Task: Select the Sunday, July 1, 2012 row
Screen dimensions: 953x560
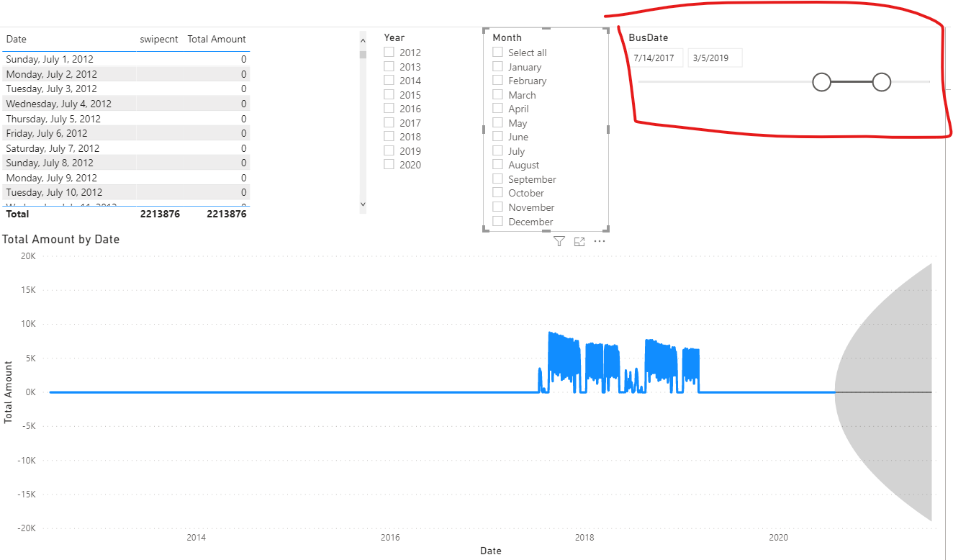Action: 127,59
